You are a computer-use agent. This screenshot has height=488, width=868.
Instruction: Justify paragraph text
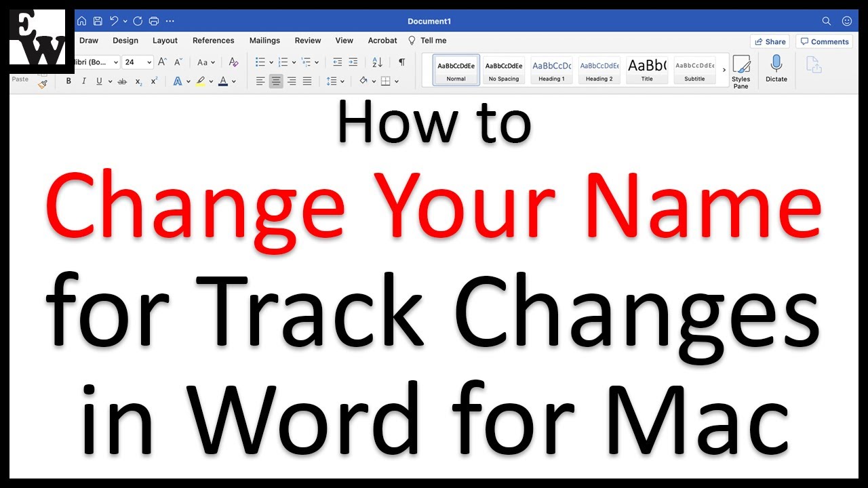coord(307,81)
